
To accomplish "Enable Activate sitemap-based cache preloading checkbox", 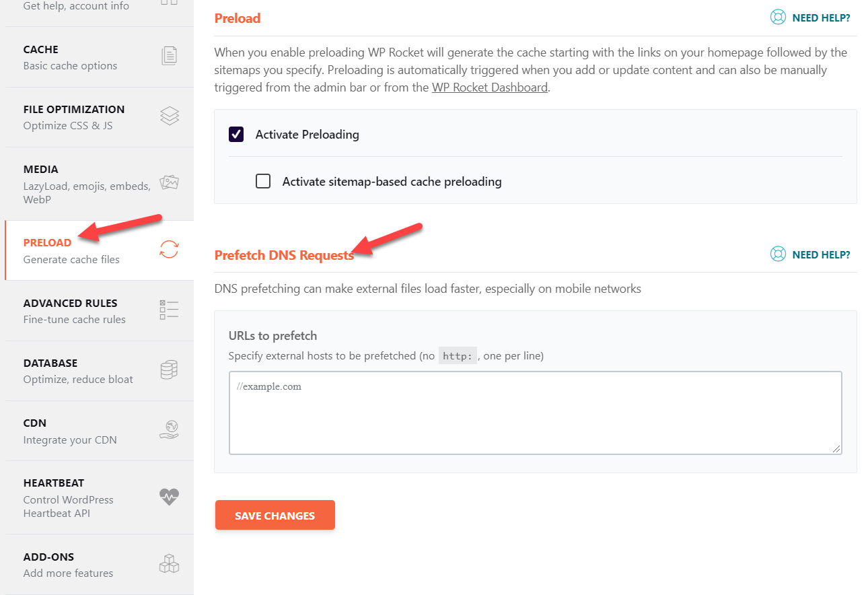I will click(263, 181).
